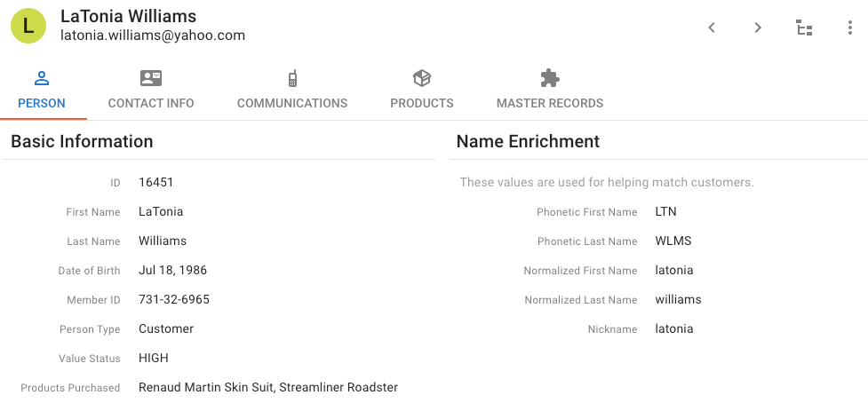Switch to the Contact Info tab
Screen dimensions: 868x403
tap(150, 103)
